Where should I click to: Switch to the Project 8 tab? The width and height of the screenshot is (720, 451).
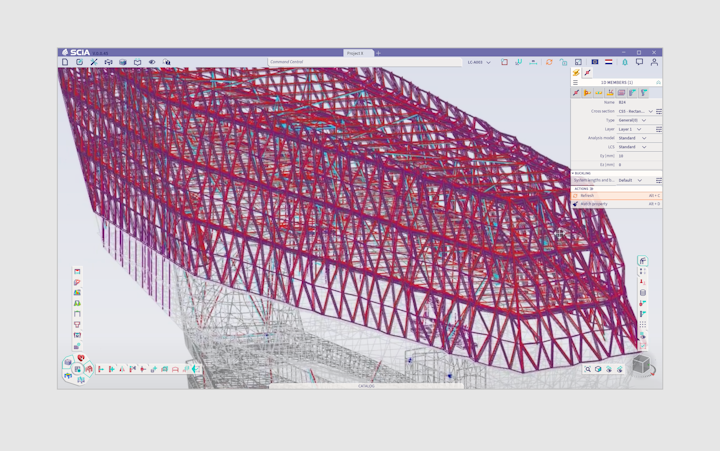pyautogui.click(x=355, y=53)
